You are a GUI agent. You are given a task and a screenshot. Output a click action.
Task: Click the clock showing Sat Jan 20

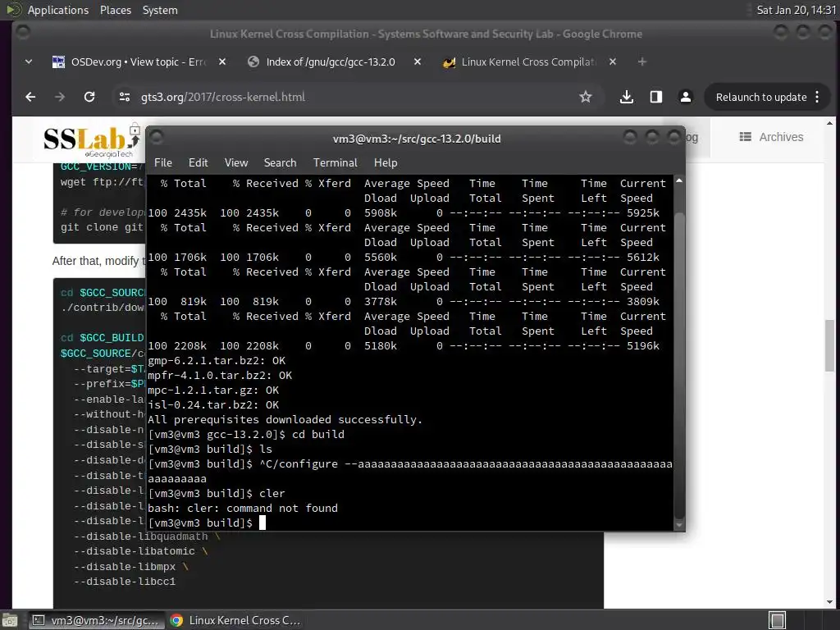point(796,10)
